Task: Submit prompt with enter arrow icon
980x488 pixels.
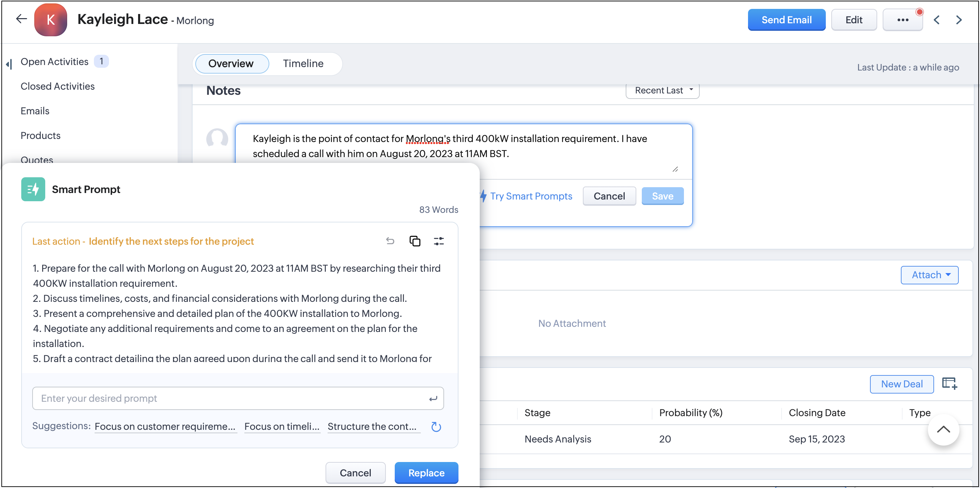Action: 433,398
